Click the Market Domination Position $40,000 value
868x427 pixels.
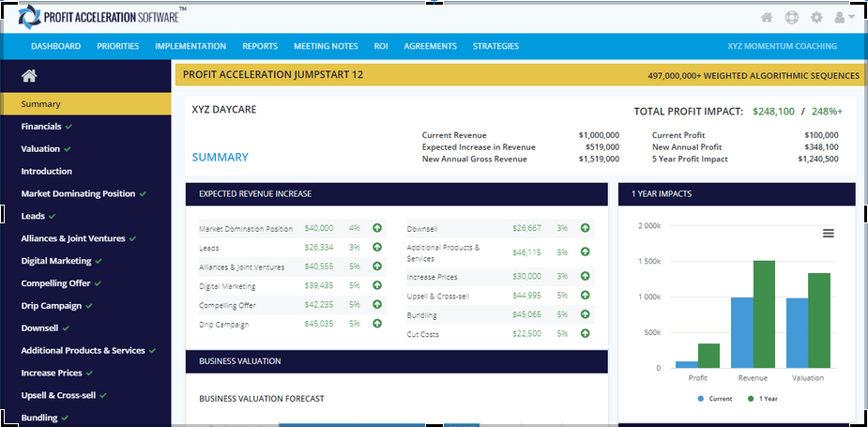coord(319,228)
